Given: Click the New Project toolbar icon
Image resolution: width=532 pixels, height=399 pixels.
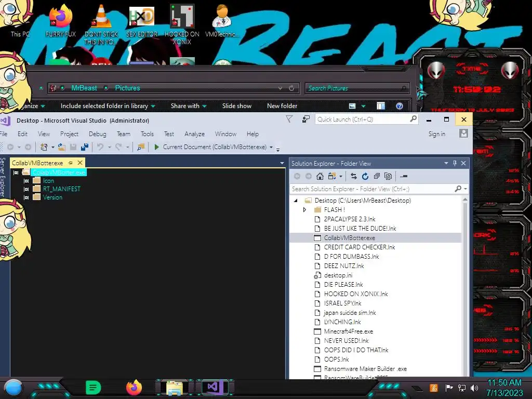Looking at the screenshot, I should (x=44, y=147).
